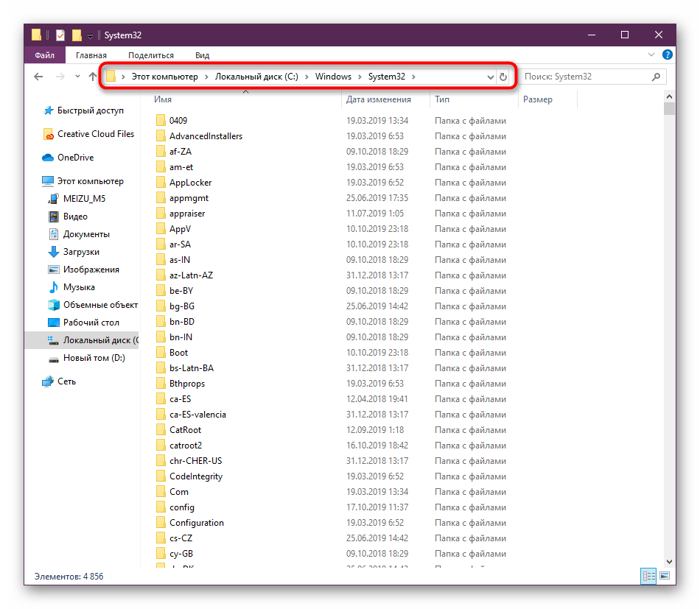Click the New folder quick access icon
The height and width of the screenshot is (609, 700).
[77, 35]
